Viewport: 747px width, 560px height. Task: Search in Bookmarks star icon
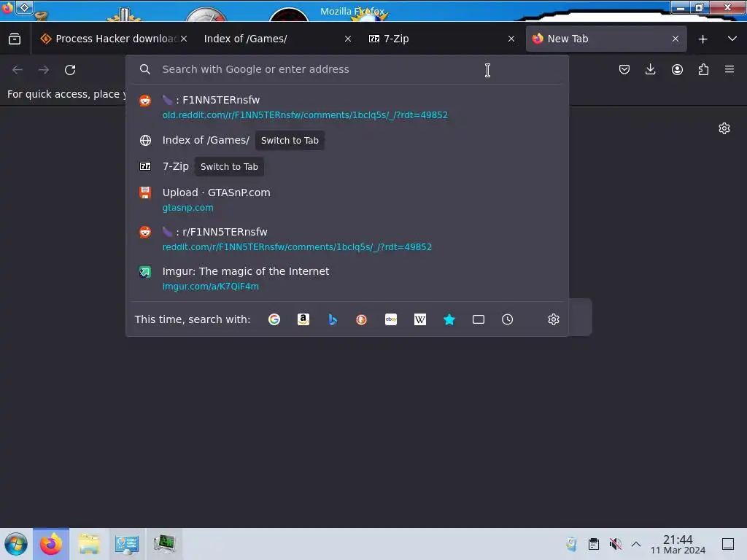pyautogui.click(x=449, y=319)
